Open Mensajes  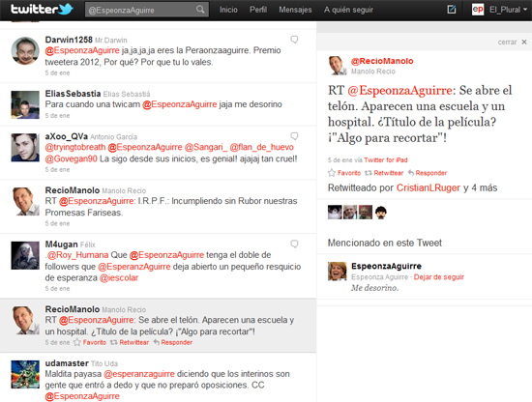[x=295, y=10]
